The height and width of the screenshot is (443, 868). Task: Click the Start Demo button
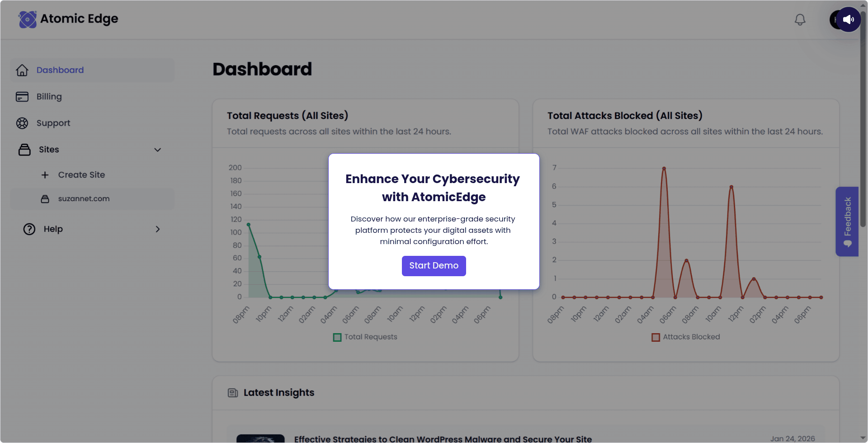coord(434,266)
